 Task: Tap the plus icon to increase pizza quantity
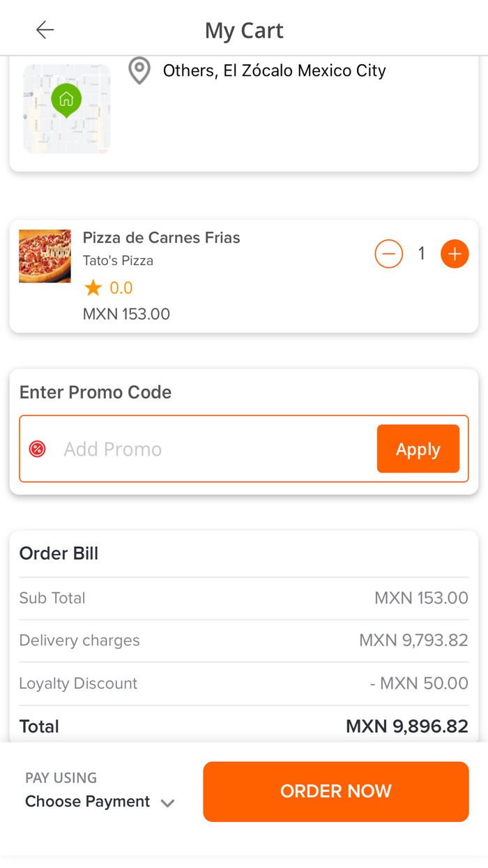455,254
